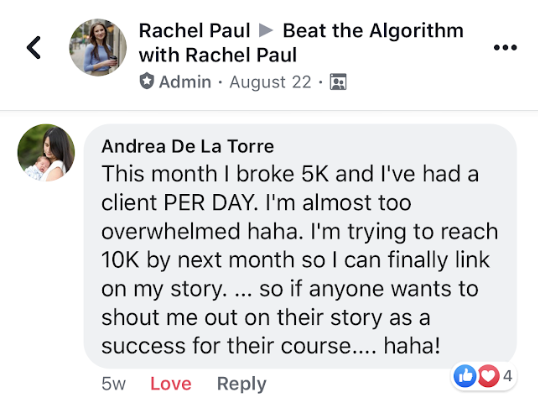Select the comment text bubble
The image size is (538, 414).
point(300,246)
